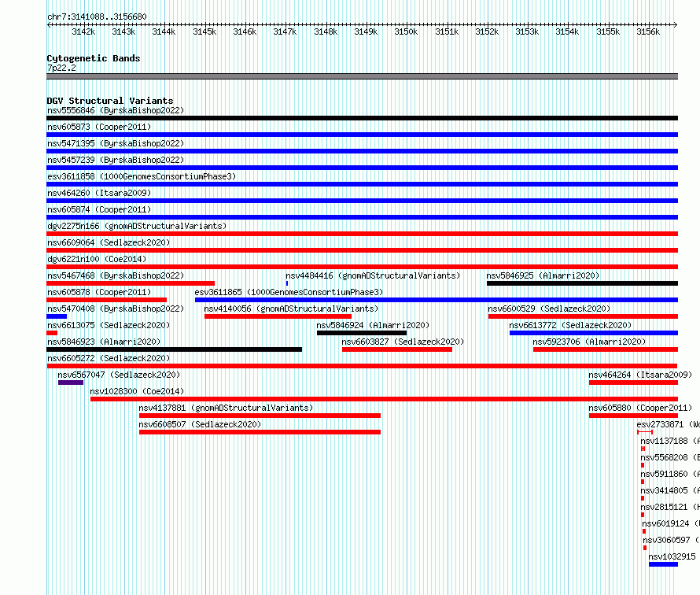Click the red bracket glyph under esv2733871
Image resolution: width=700 pixels, height=595 pixels.
pyautogui.click(x=645, y=432)
